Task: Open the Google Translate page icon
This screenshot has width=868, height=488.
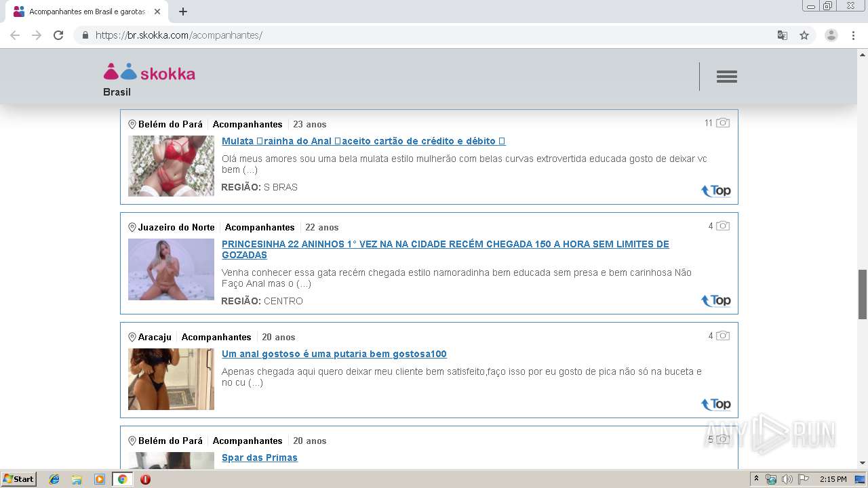Action: pos(783,35)
